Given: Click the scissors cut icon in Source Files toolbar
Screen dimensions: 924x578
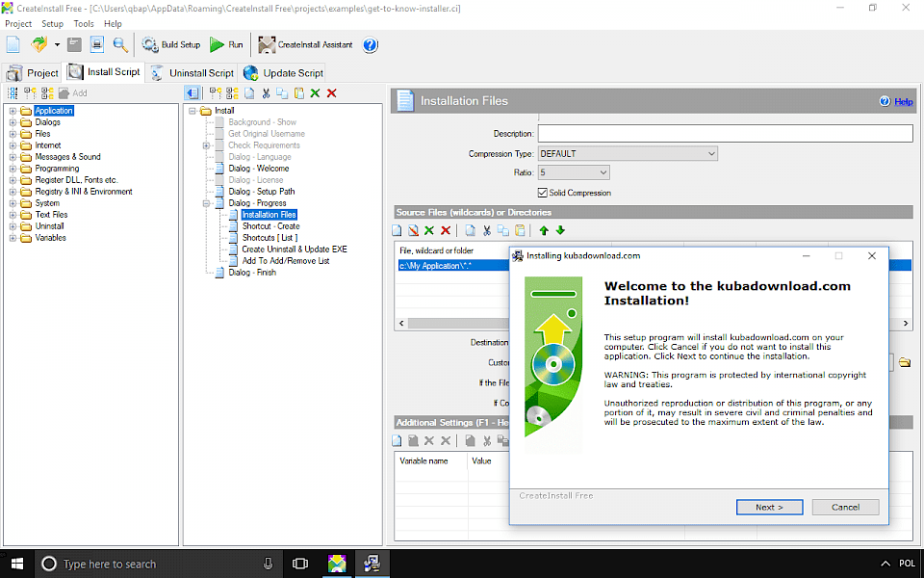Looking at the screenshot, I should (487, 230).
